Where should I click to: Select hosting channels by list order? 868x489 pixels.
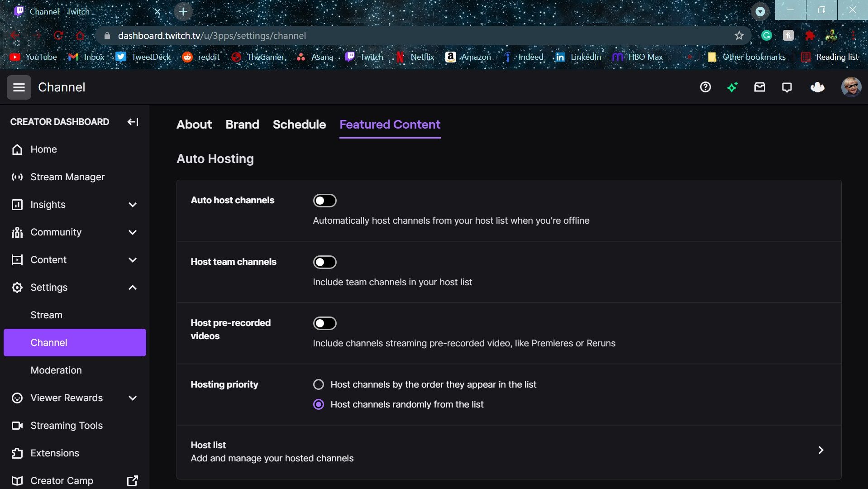pos(319,384)
